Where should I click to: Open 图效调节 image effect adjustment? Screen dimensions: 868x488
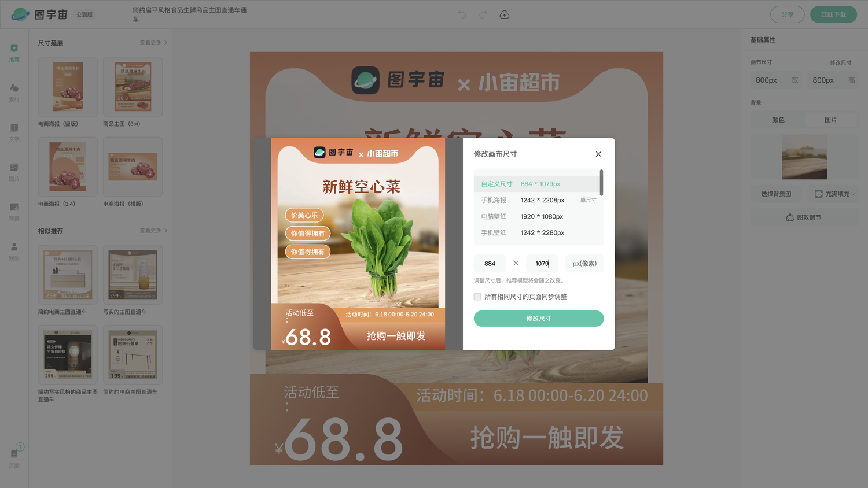(x=804, y=217)
